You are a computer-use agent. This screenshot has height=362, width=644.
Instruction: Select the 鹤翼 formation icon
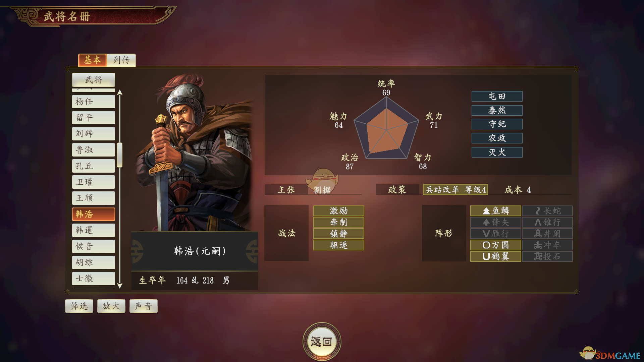495,256
